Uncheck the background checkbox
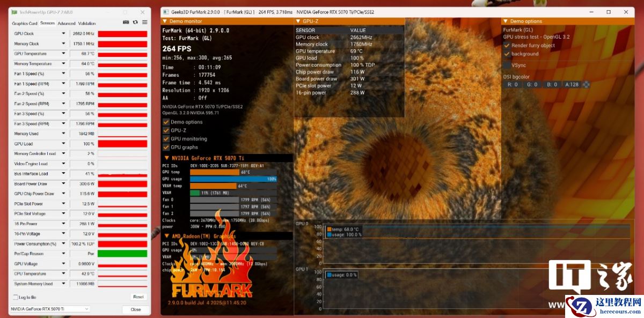 507,54
